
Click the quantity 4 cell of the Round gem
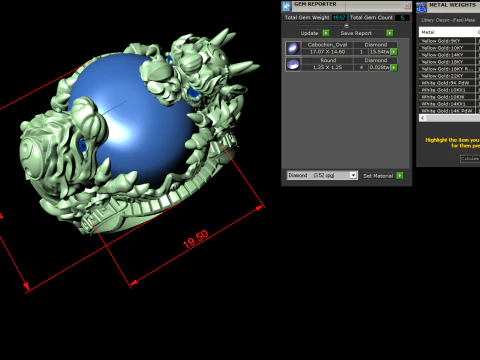(361, 67)
